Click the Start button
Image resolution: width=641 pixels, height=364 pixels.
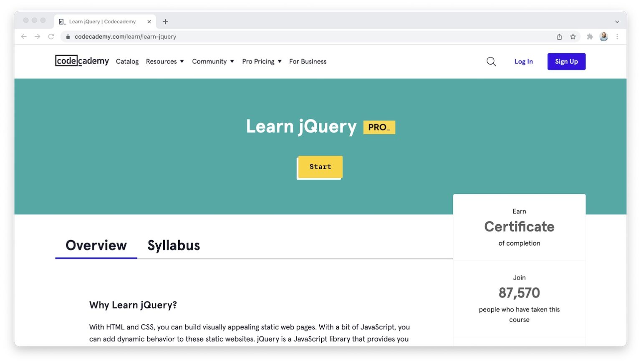tap(320, 167)
